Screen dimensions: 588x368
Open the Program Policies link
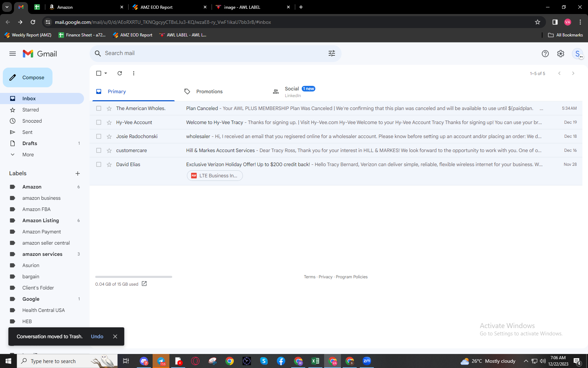pyautogui.click(x=352, y=277)
